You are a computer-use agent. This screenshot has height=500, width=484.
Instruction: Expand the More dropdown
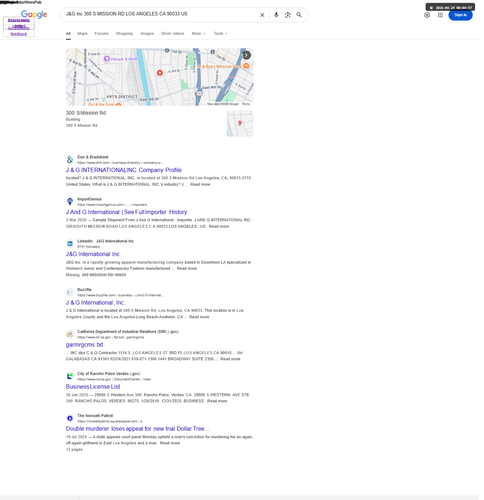tap(198, 33)
